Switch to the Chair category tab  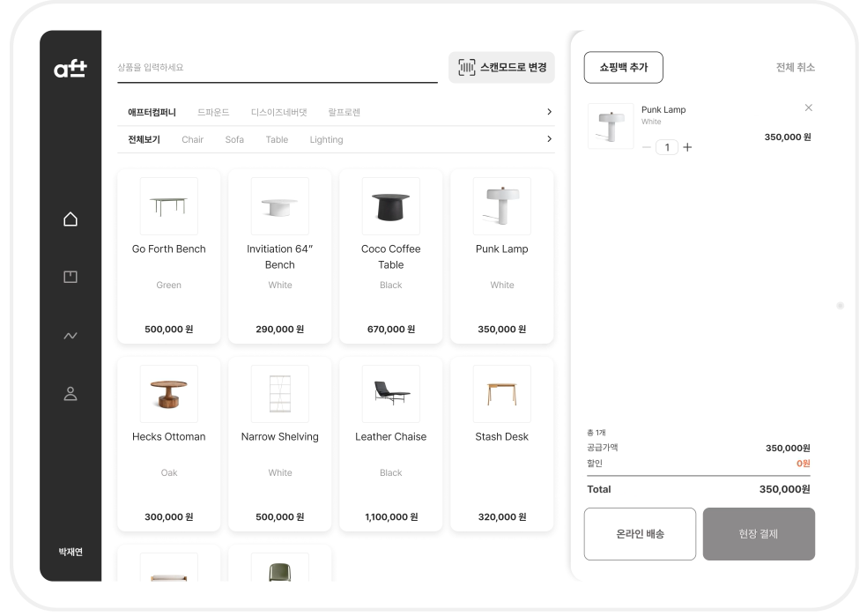pos(192,139)
